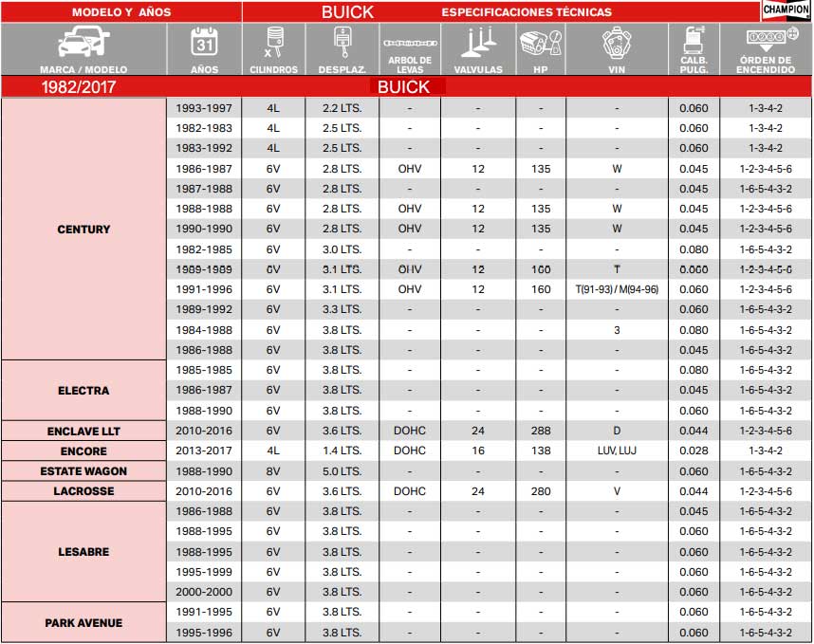Click the 2.2 LTS. displacement cell
Viewport: 814px width, 644px height.
pyautogui.click(x=342, y=108)
